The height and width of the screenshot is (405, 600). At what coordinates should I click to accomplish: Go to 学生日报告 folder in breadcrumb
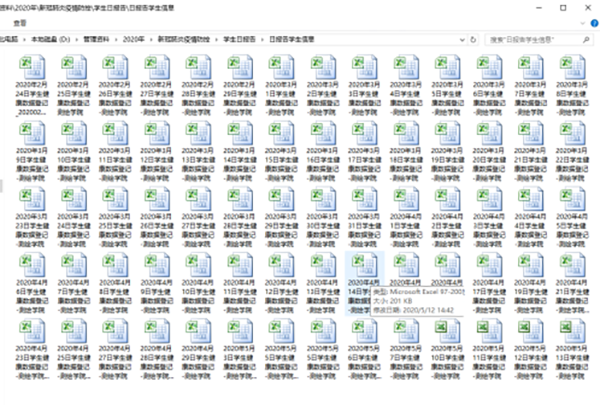[x=240, y=39]
